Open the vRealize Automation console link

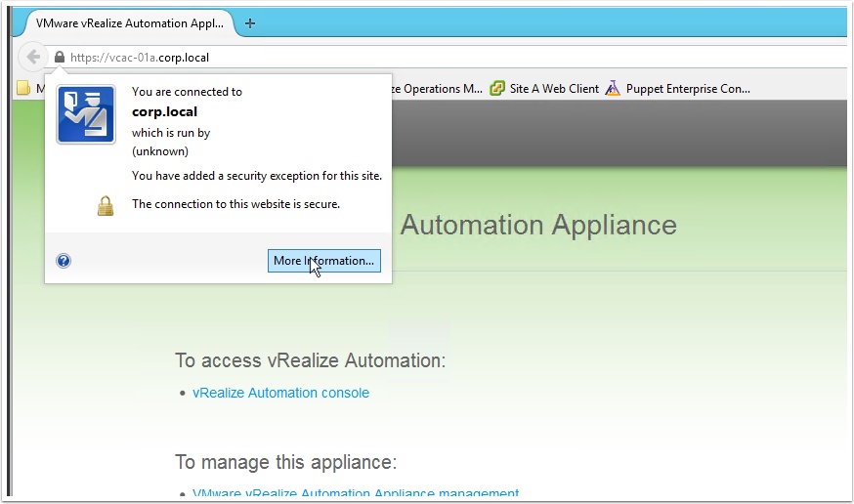[280, 393]
